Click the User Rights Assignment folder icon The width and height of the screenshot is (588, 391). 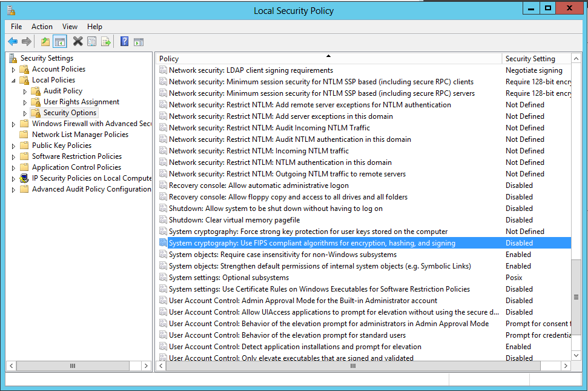click(36, 102)
